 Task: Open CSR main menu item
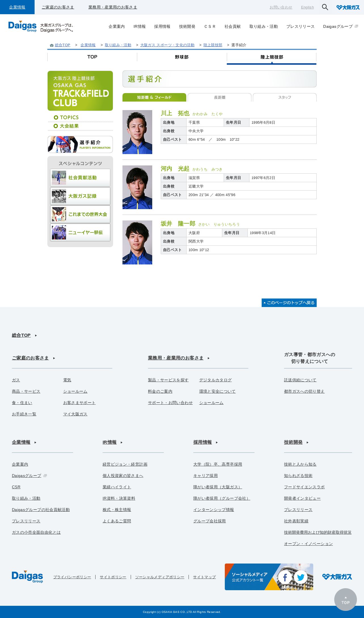(210, 26)
